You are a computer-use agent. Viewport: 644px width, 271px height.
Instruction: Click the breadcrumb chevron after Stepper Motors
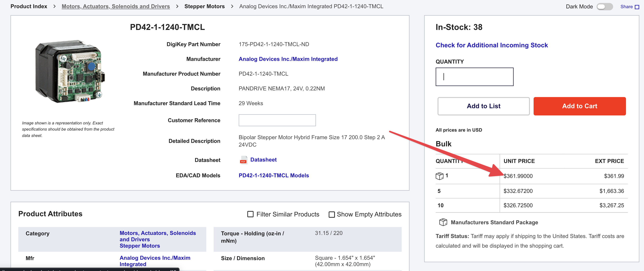coord(232,7)
